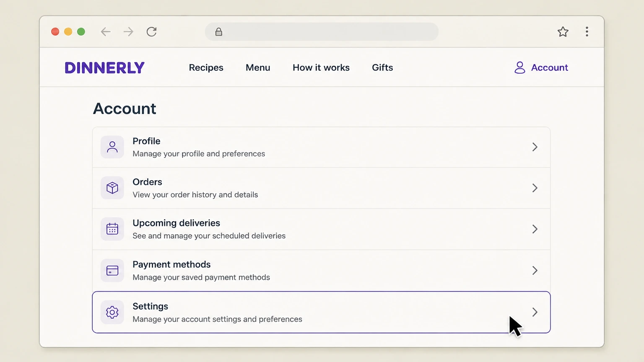Click the lock icon in address bar

pyautogui.click(x=218, y=32)
